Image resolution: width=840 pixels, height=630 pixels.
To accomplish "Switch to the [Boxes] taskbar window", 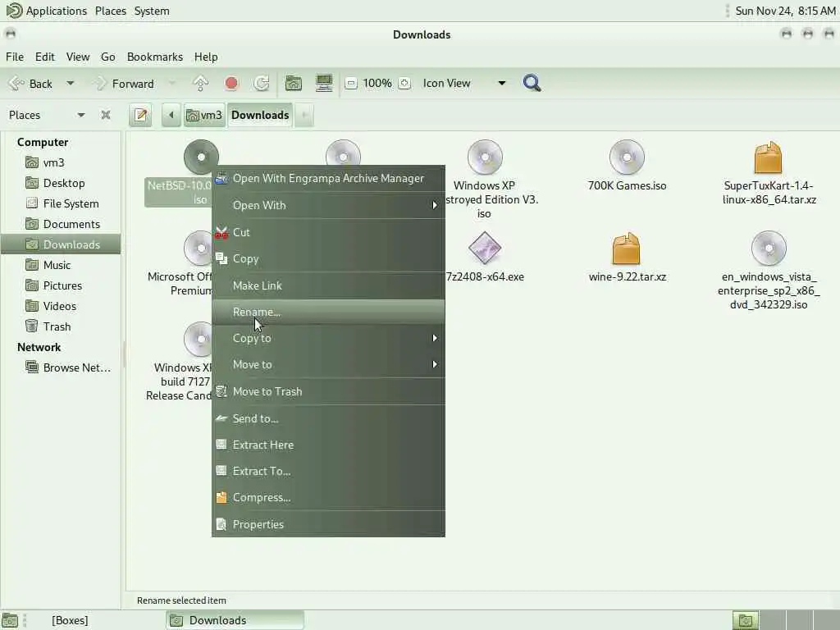I will click(x=70, y=620).
